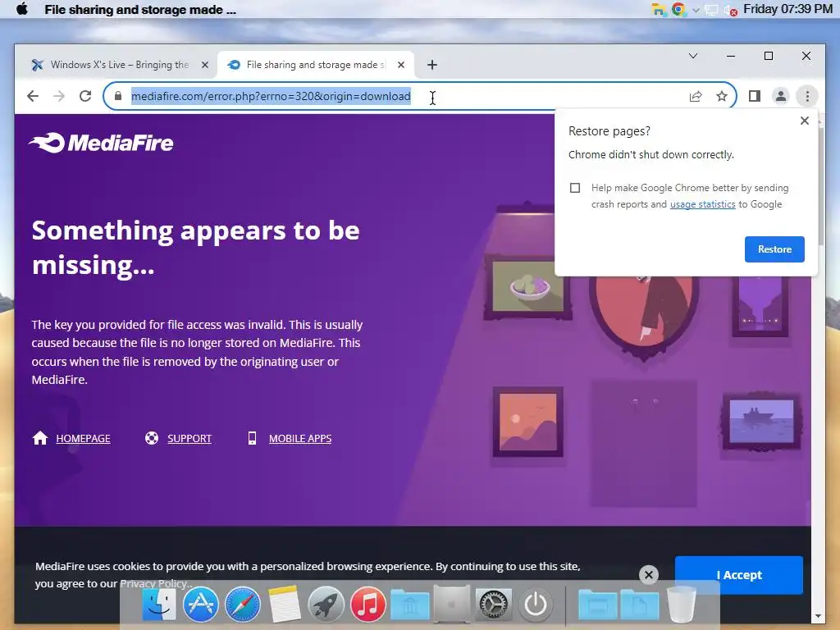This screenshot has width=840, height=630.
Task: Switch to the Windows X's Live tab
Action: pyautogui.click(x=119, y=65)
